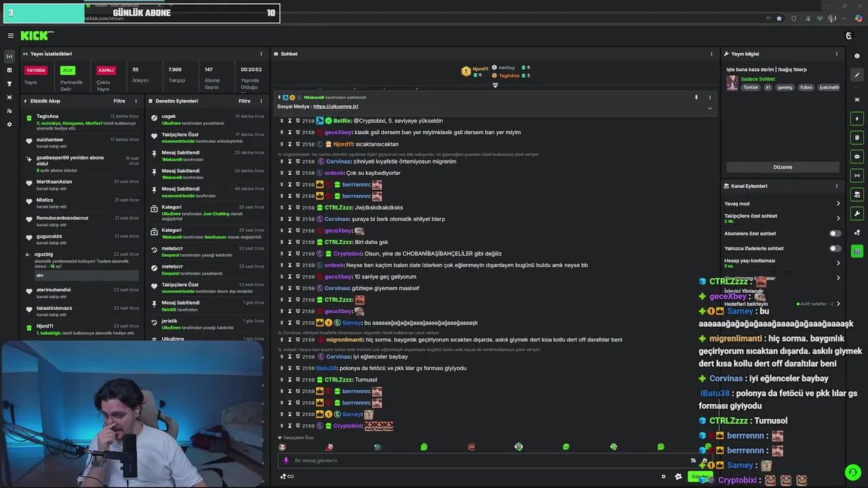Click the BotRix username in chat
Image resolution: width=868 pixels, height=488 pixels.
coord(342,121)
